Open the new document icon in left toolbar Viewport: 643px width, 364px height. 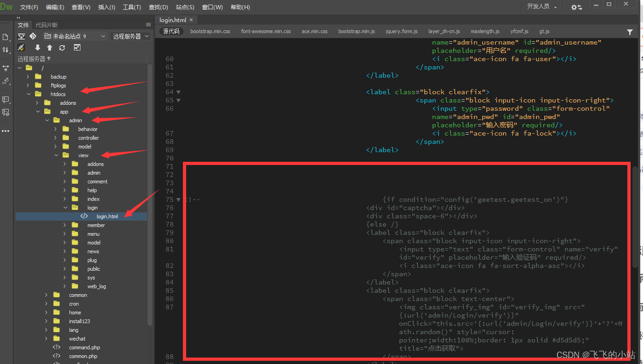(x=6, y=37)
